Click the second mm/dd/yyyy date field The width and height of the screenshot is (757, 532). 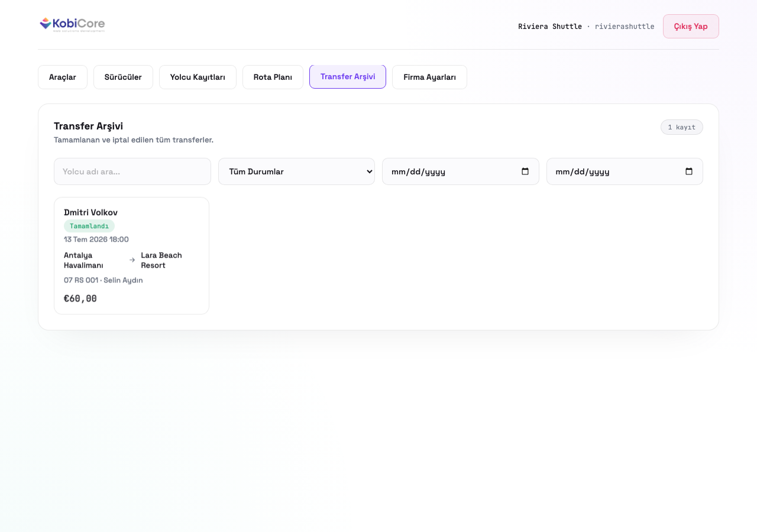625,171
